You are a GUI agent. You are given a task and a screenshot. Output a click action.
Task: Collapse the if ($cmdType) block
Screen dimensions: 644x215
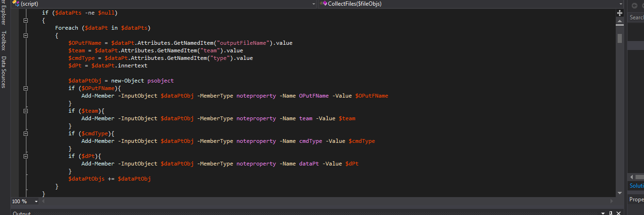pyautogui.click(x=25, y=133)
